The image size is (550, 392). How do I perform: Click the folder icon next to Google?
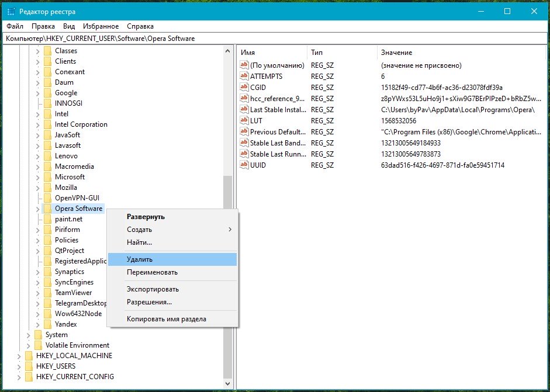(x=48, y=93)
